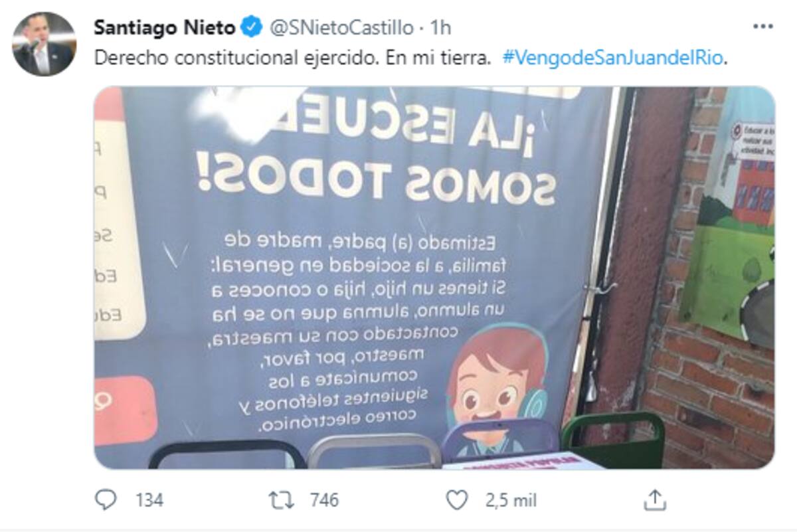The image size is (797, 532).
Task: Open the three-dot more options menu
Action: [x=762, y=27]
